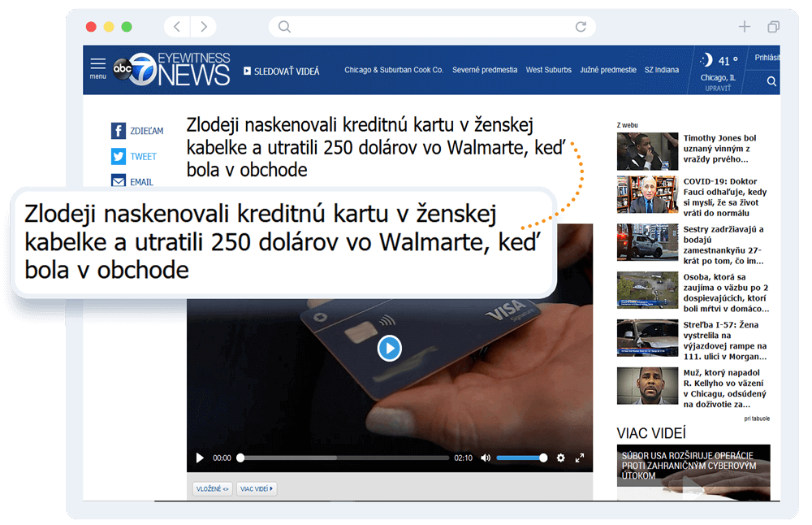Click the center play button on the video

[x=390, y=349]
